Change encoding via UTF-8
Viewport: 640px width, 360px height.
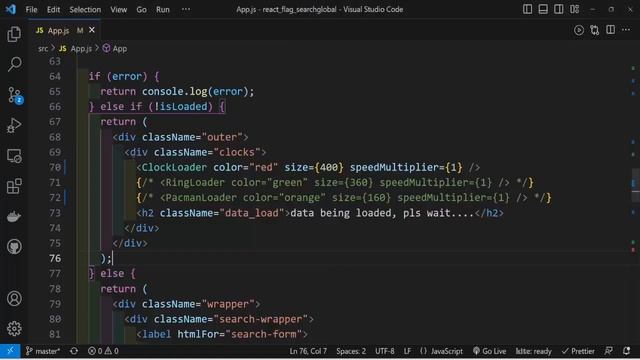click(385, 351)
